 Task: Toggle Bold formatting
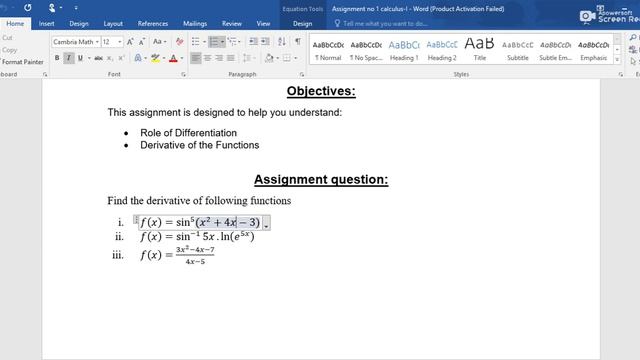pyautogui.click(x=57, y=58)
